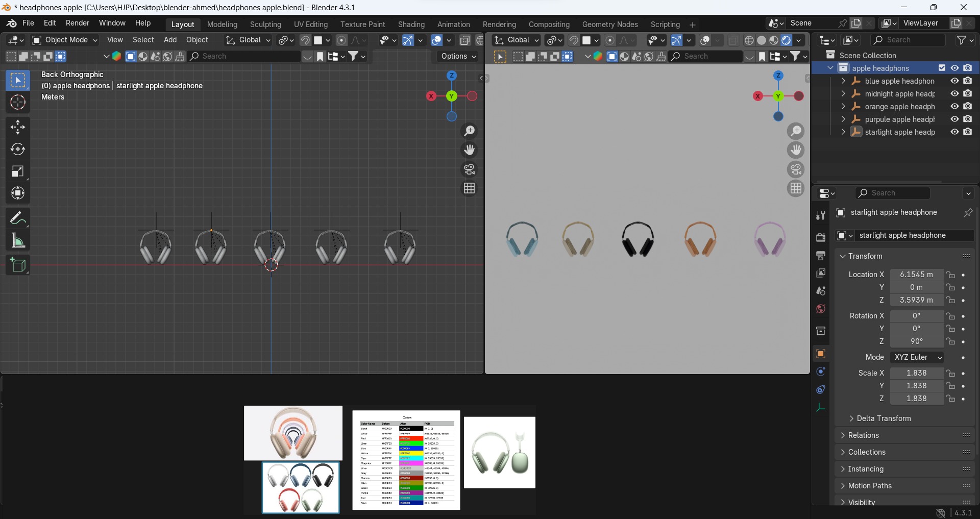Click the Scale Y 1.838 field
Viewport: 980px width, 519px height.
tap(917, 386)
